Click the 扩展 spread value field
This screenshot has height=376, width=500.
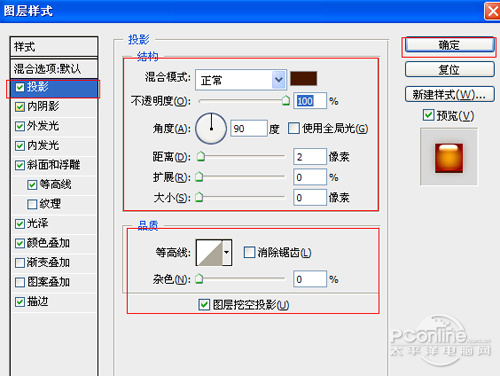310,177
